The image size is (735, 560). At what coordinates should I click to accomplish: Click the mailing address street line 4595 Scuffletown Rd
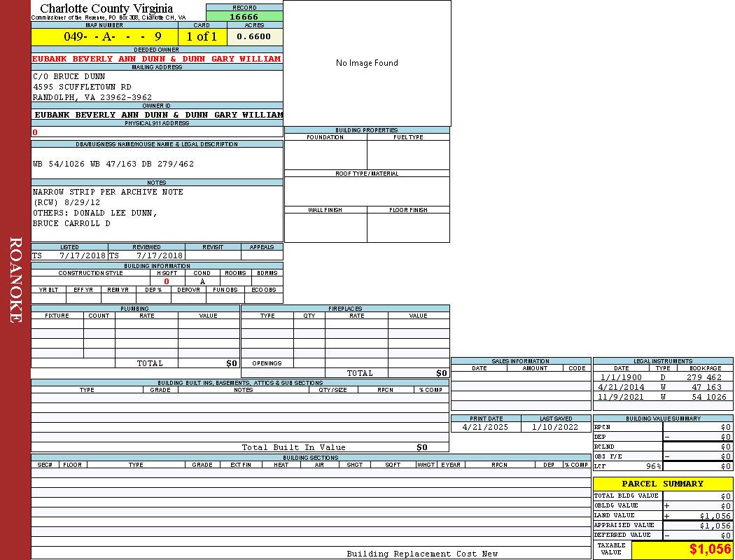82,87
